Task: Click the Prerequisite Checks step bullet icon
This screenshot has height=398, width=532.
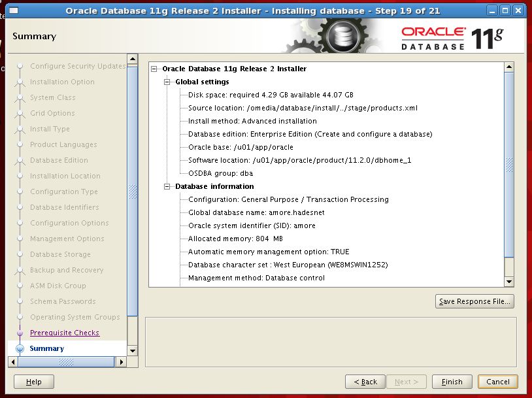Action: tap(20, 333)
